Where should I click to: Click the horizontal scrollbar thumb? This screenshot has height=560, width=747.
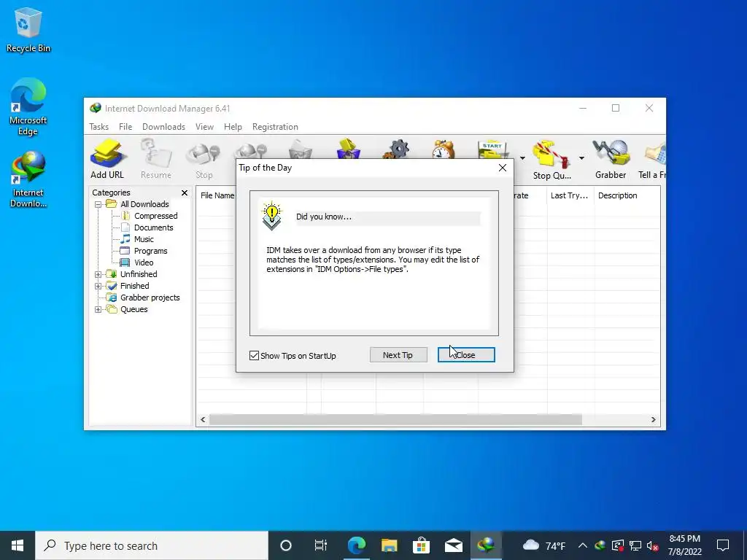click(395, 419)
